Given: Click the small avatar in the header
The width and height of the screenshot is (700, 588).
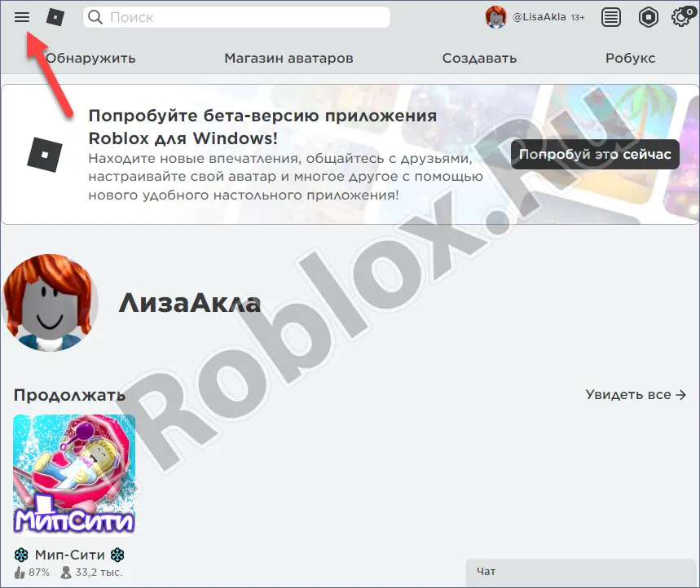Looking at the screenshot, I should click(x=495, y=17).
